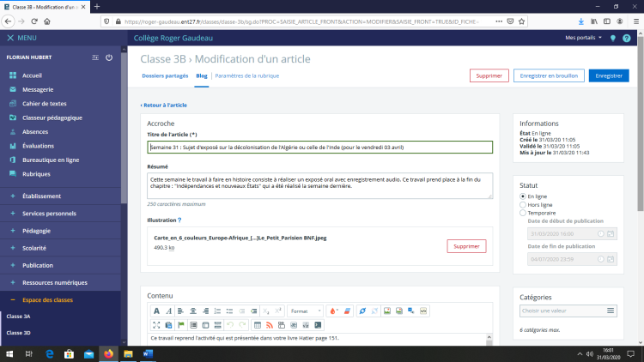
Task: Open the 'Paramètres de la rubrique' tab
Action: coord(246,75)
